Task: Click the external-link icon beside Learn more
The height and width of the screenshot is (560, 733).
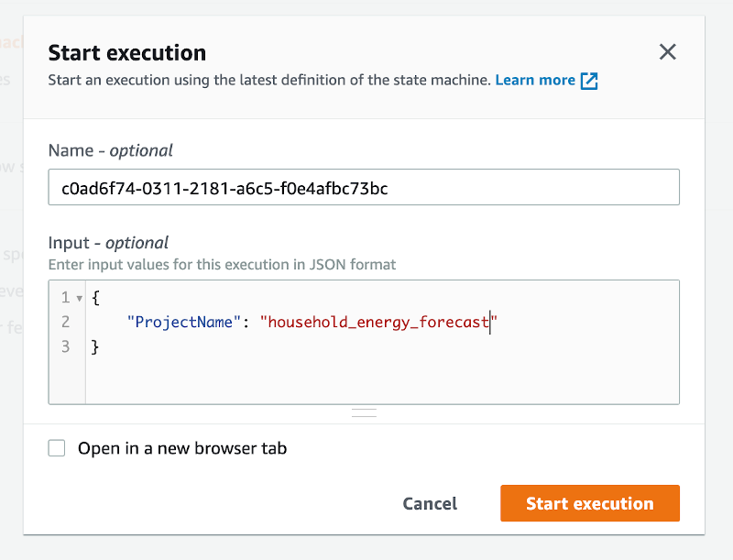Action: (x=589, y=80)
